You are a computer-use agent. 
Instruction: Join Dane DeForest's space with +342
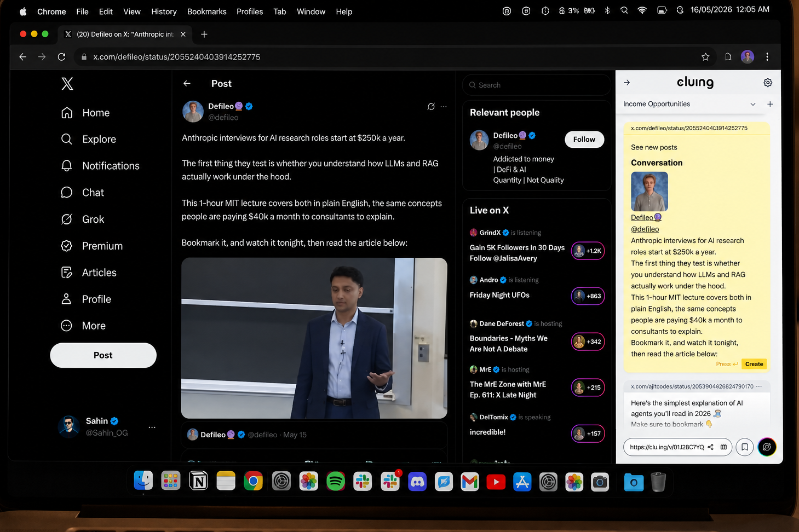click(588, 342)
